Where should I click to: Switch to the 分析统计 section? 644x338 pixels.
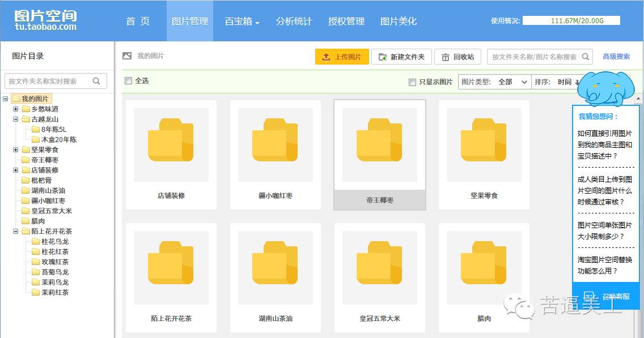pyautogui.click(x=294, y=20)
